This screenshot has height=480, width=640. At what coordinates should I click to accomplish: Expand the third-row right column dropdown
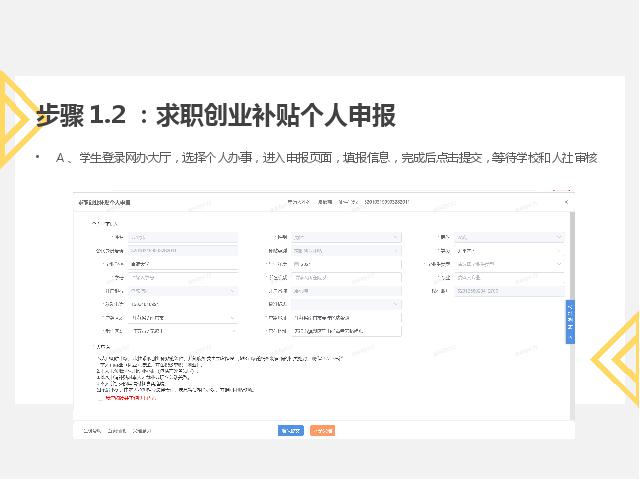[559, 264]
